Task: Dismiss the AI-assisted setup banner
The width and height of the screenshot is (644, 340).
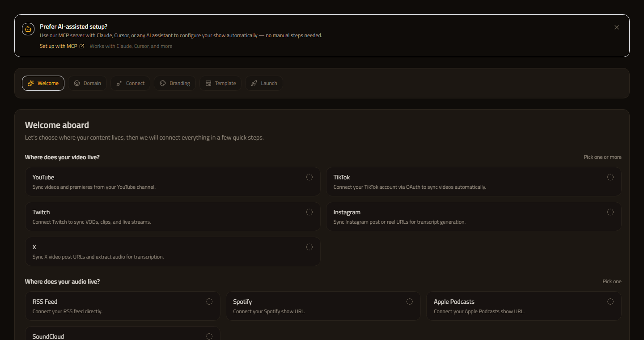Action: [617, 27]
